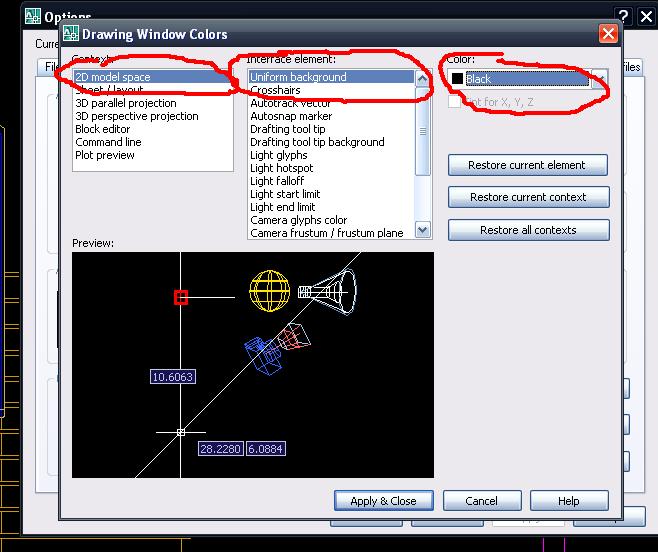Close the Options window
The width and height of the screenshot is (658, 552).
click(x=647, y=16)
